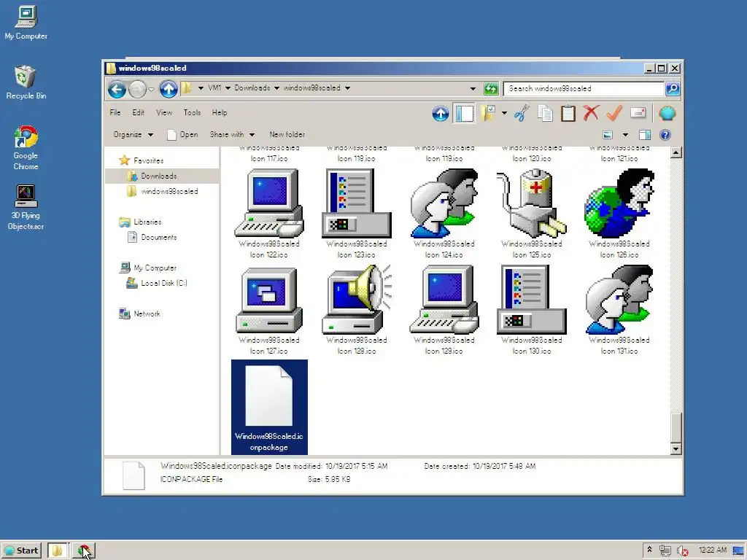Open the View menu
The image size is (747, 560).
(164, 113)
